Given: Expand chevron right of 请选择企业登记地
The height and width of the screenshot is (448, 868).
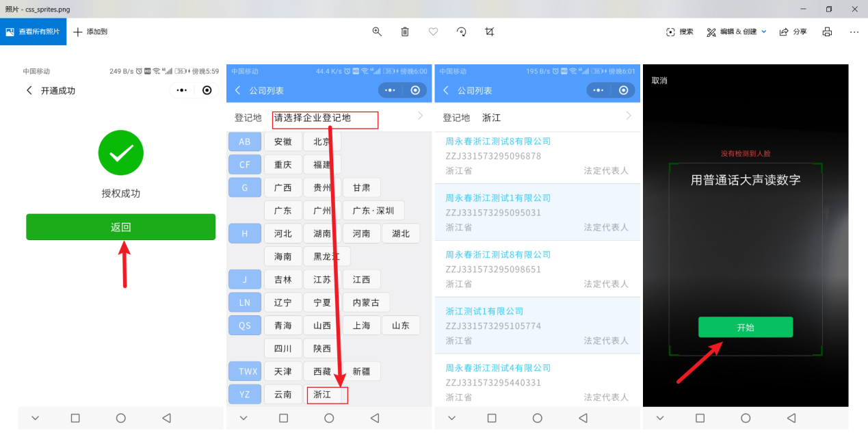Looking at the screenshot, I should tap(420, 116).
